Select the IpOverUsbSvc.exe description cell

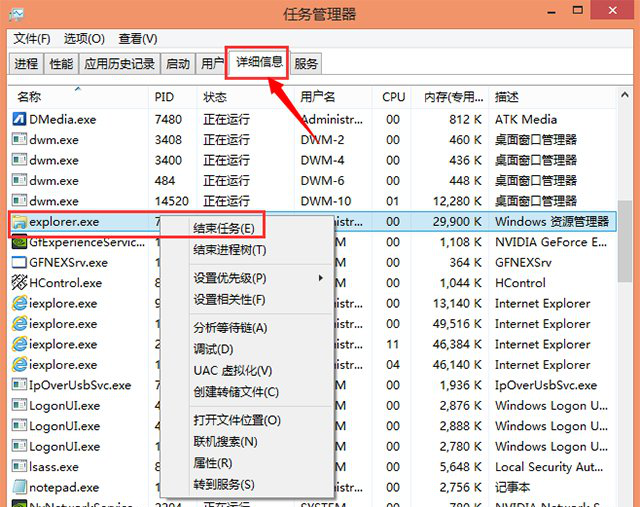546,385
